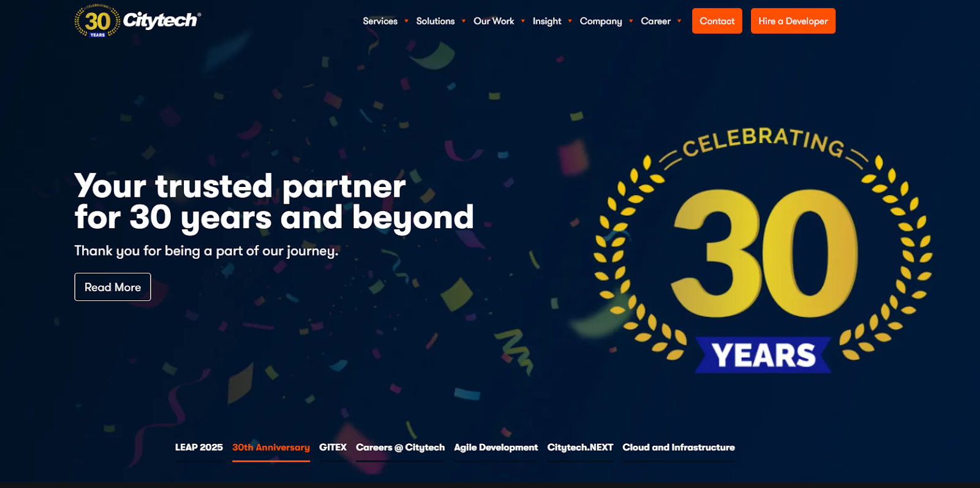Image resolution: width=980 pixels, height=488 pixels.
Task: Open the Company menu item
Action: point(601,21)
